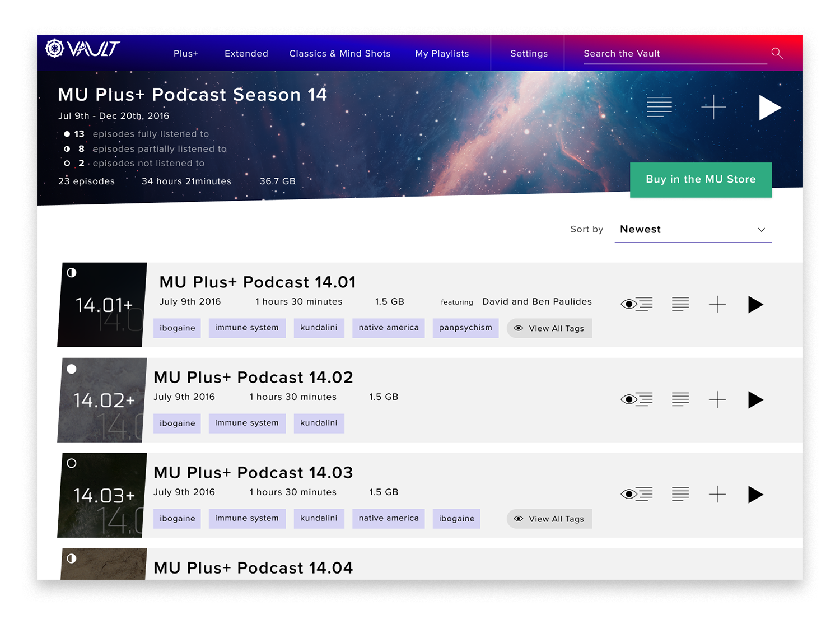Expand View All Tags for Podcast 14.01
This screenshot has height=624, width=840.
coord(549,328)
